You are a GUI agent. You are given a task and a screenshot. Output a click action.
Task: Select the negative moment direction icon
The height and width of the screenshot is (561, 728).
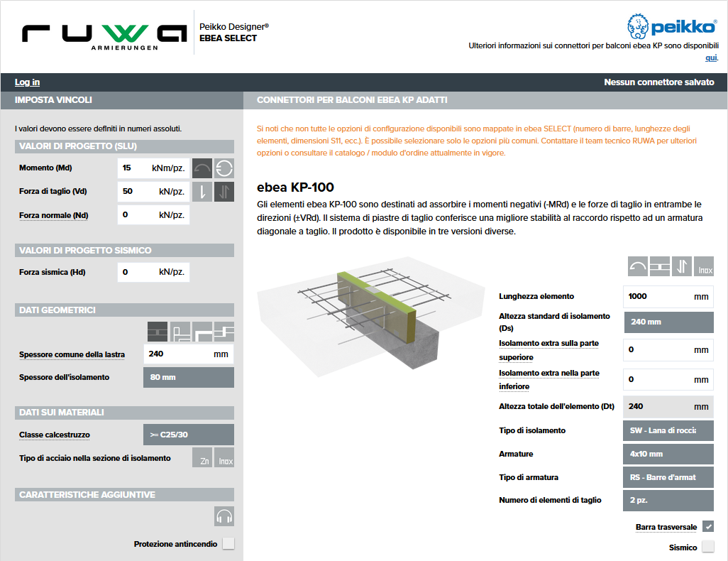[202, 168]
